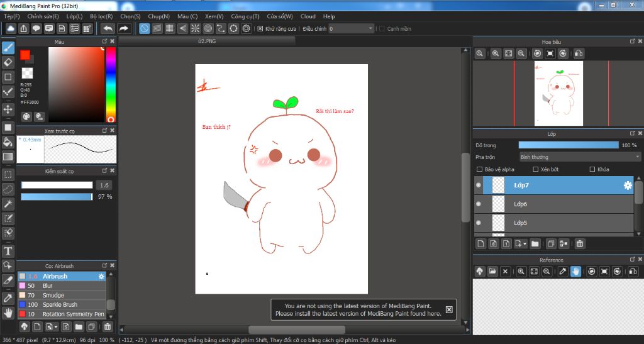Image resolution: width=644 pixels, height=344 pixels.
Task: Hide the Lớp5 layer
Action: click(x=479, y=223)
